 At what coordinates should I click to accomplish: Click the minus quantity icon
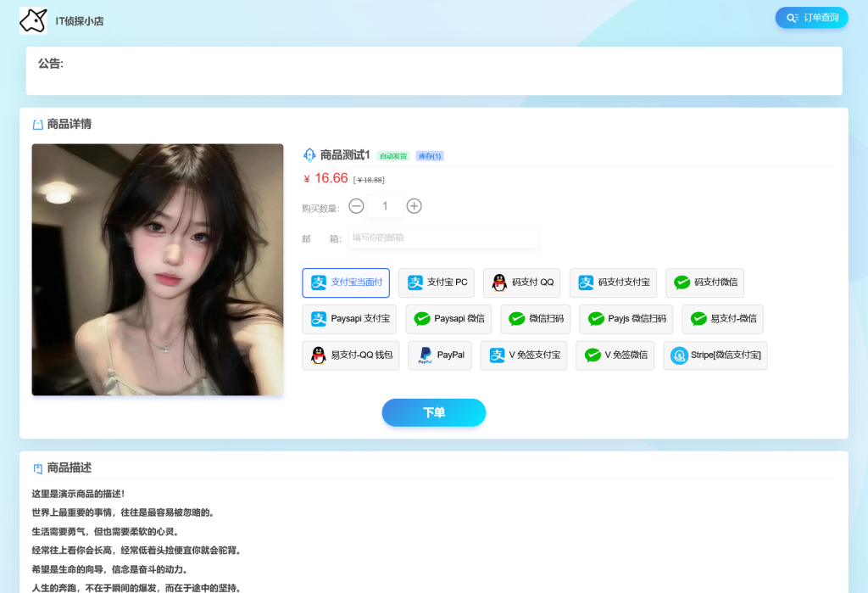tap(357, 206)
